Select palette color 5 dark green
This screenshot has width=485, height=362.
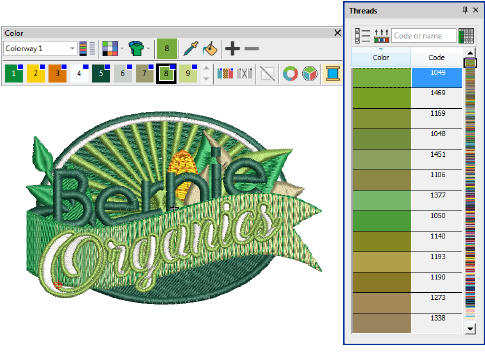point(101,73)
